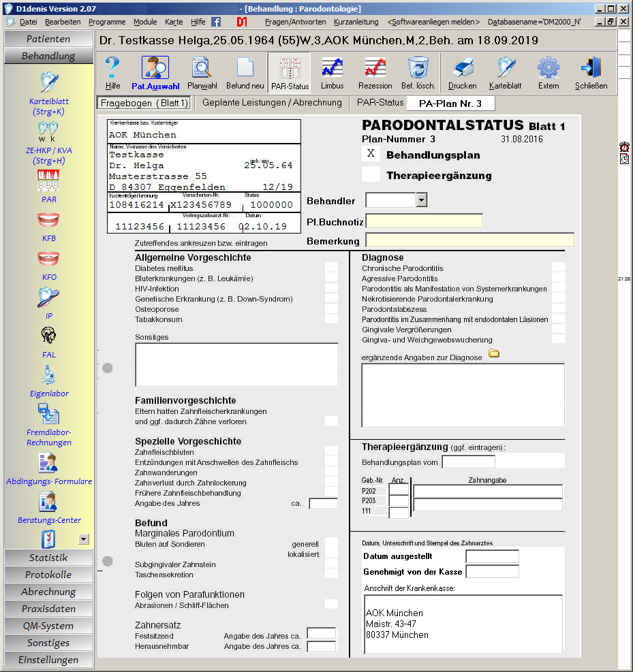The image size is (633, 672).
Task: Open the PAR-Status toolbar tool
Action: click(x=290, y=73)
